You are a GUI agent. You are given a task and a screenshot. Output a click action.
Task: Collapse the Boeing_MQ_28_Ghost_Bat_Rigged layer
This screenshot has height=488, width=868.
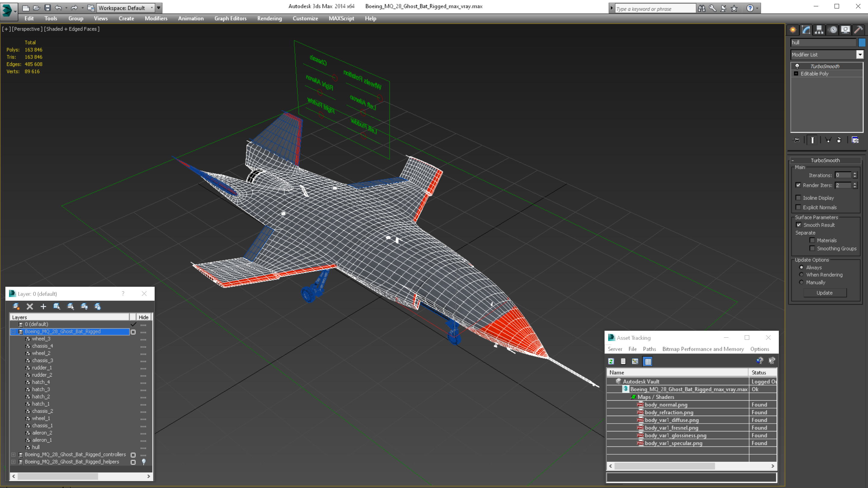[14, 332]
